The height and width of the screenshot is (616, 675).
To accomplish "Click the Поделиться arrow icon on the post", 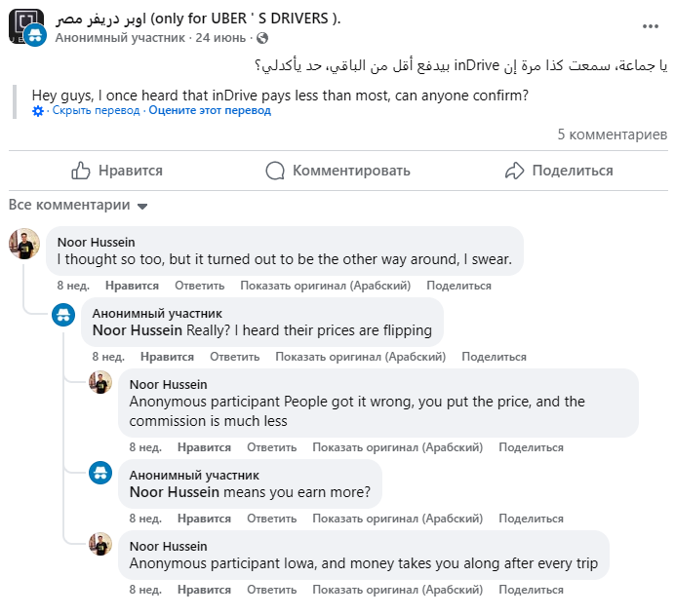I will click(514, 171).
